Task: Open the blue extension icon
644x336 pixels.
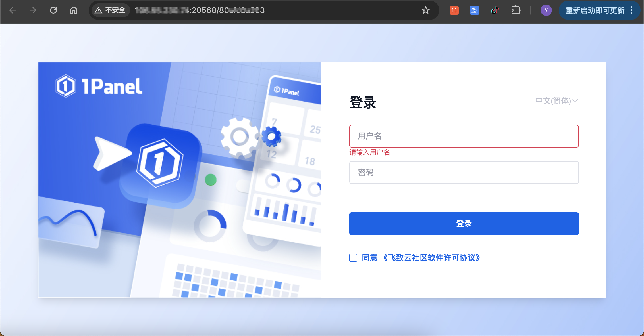Action: [x=474, y=10]
